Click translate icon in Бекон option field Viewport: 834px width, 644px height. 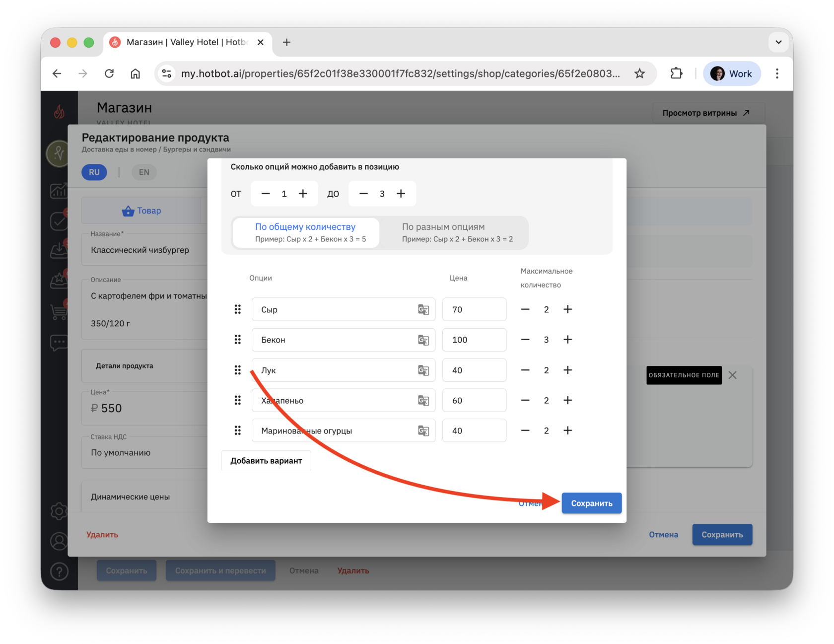(x=423, y=340)
